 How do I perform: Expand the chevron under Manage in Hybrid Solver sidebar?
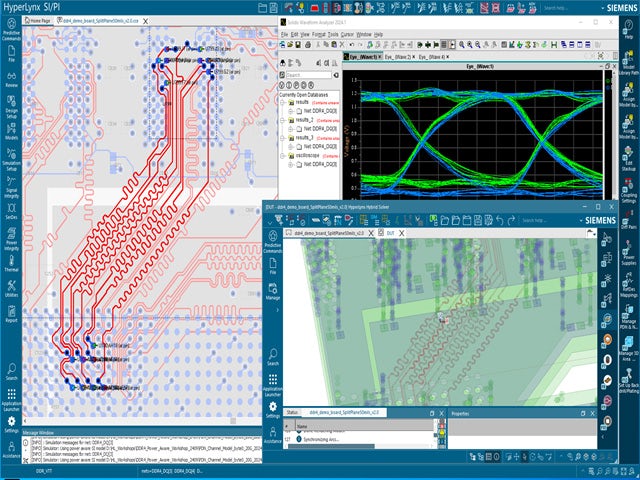277,310
